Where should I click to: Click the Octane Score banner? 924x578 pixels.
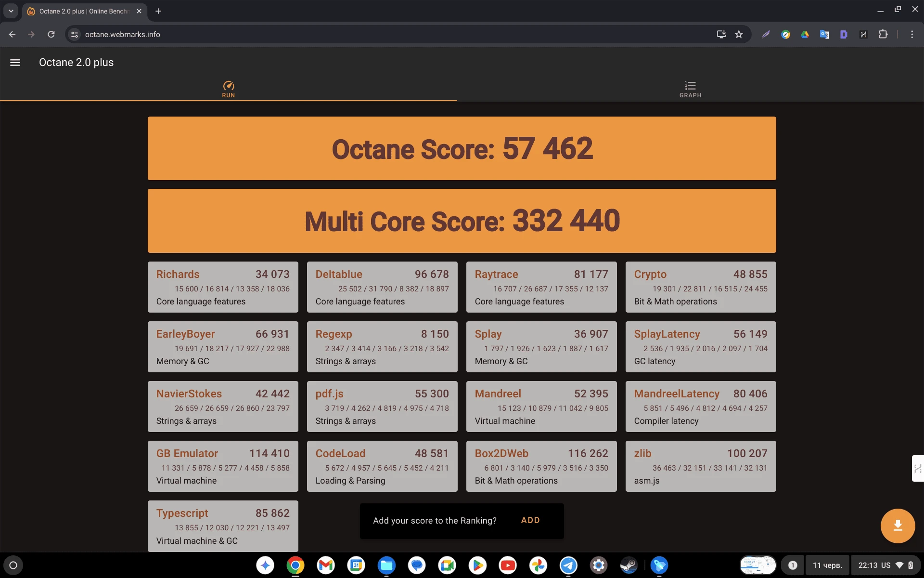[x=462, y=148]
